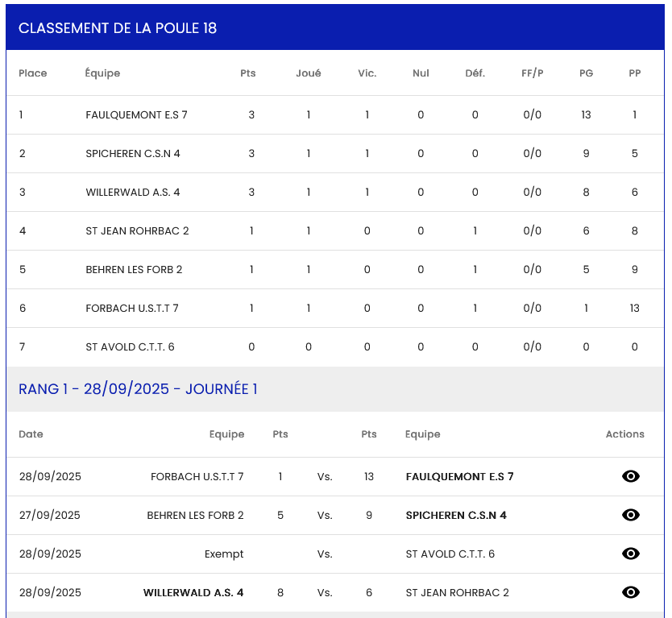Open WILLERWALD A.S. 4 from the standings

tap(132, 192)
